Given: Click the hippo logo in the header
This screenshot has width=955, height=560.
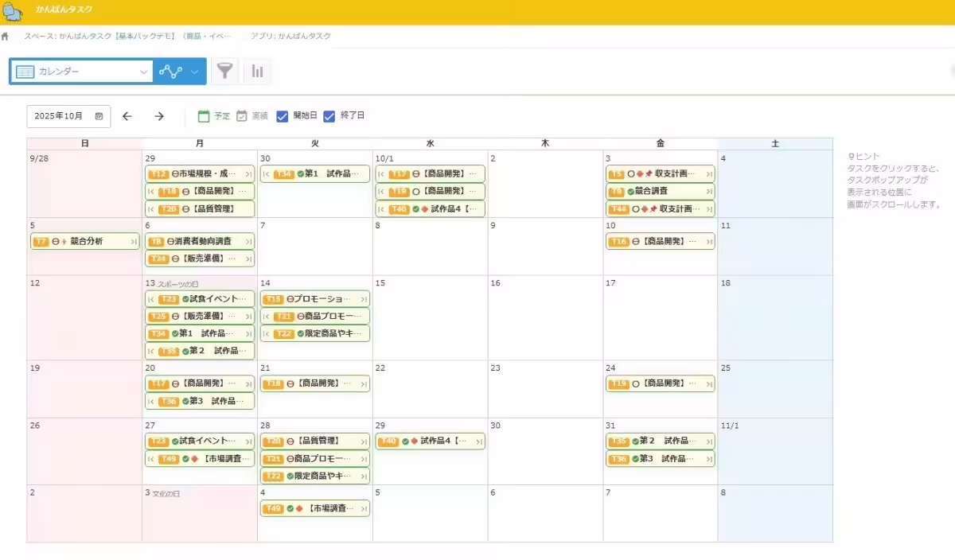Looking at the screenshot, I should tap(14, 11).
